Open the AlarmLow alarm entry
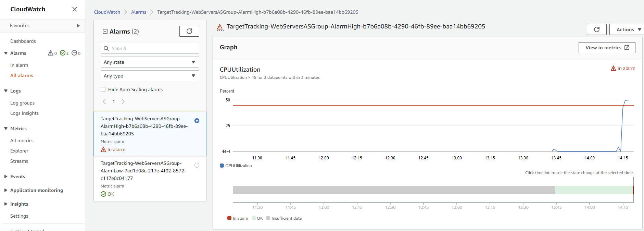 coord(150,179)
